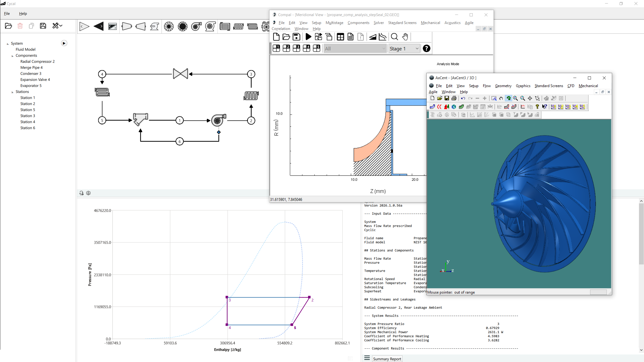Open the Multistage menu in Compal
This screenshot has height=362, width=644.
[334, 23]
